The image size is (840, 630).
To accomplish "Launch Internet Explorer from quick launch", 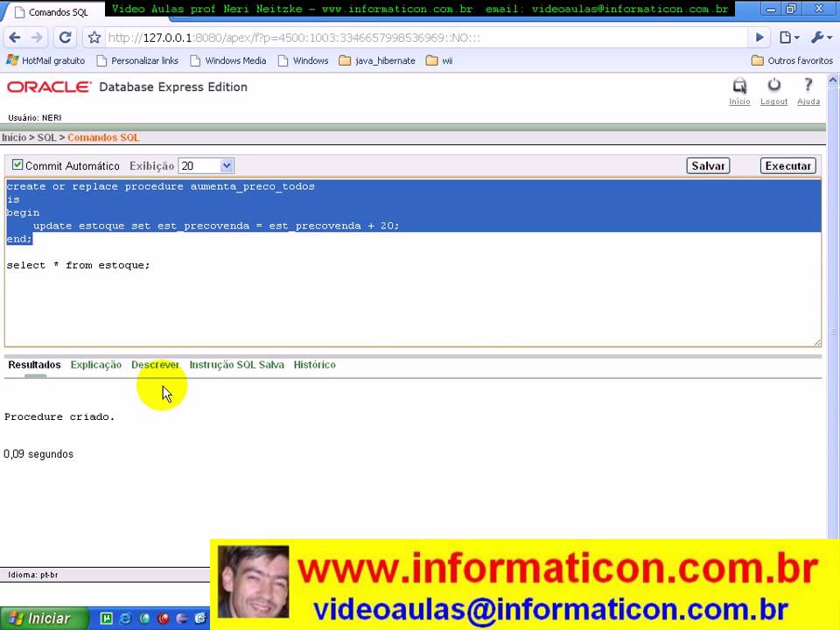I will coord(125,619).
